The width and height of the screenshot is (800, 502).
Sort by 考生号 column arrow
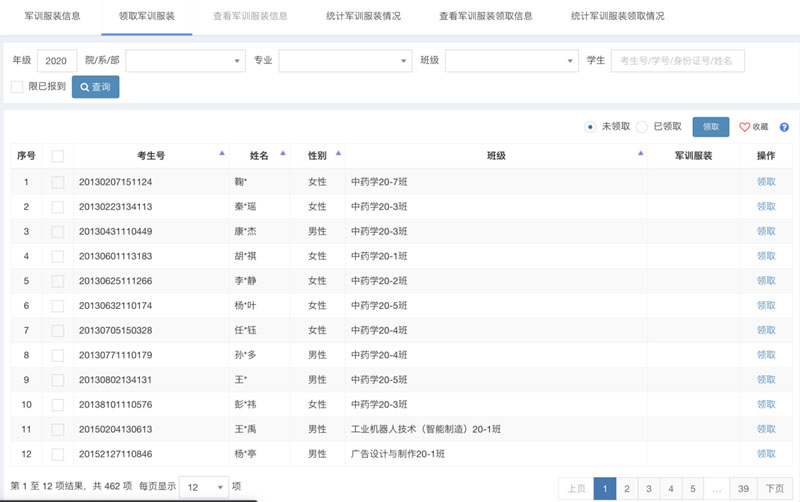221,154
